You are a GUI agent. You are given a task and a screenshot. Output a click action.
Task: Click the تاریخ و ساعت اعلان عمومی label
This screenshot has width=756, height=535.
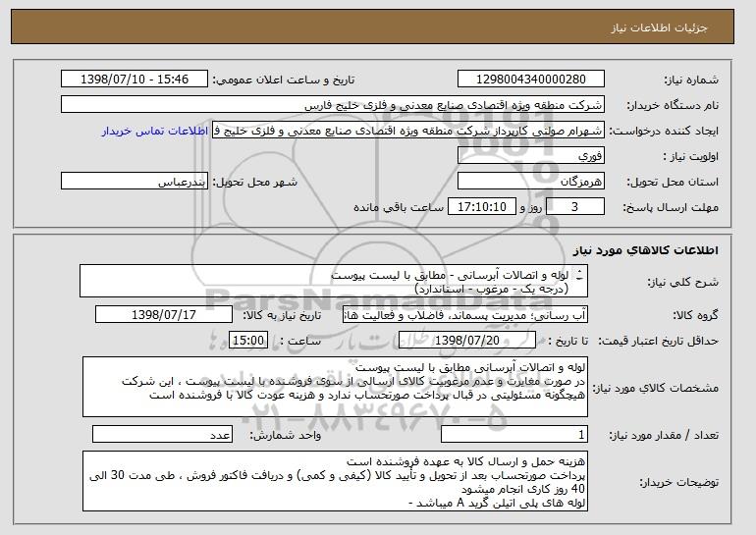pyautogui.click(x=284, y=80)
